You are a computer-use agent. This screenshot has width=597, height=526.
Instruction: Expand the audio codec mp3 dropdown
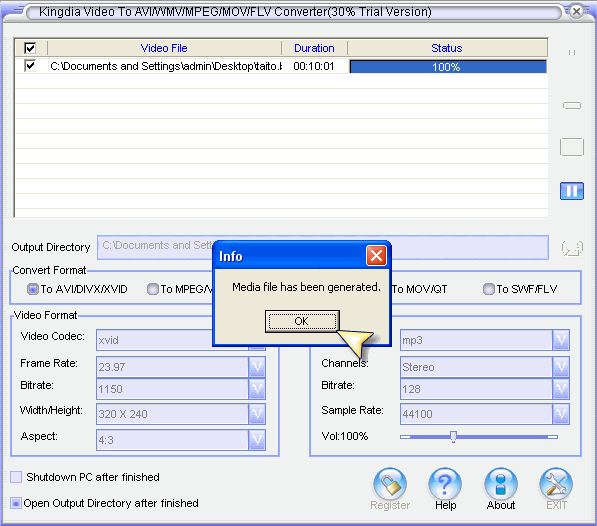[x=561, y=340]
